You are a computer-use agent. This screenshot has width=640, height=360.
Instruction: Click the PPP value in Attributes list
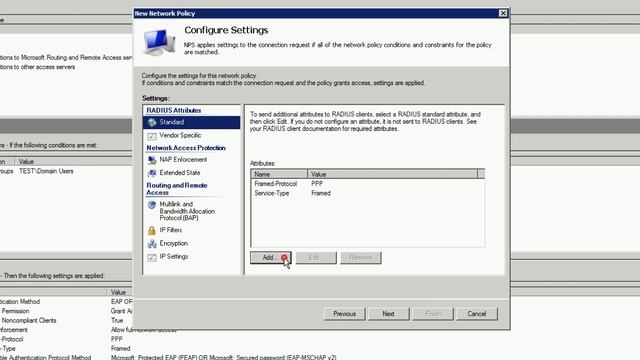tap(317, 184)
